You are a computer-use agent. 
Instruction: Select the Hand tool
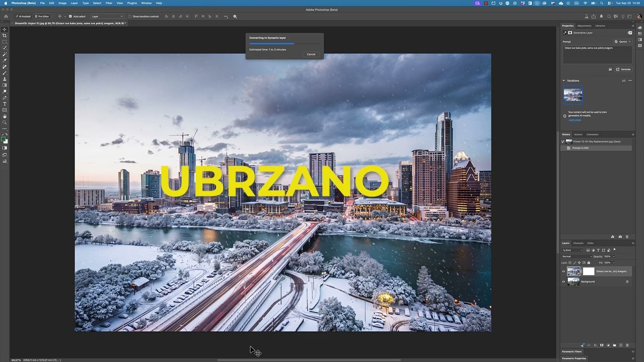[5, 116]
